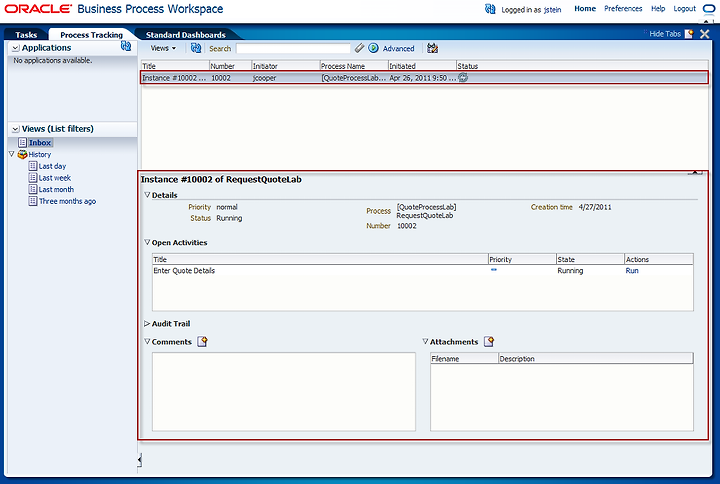Sort by the Title column header

(175, 66)
